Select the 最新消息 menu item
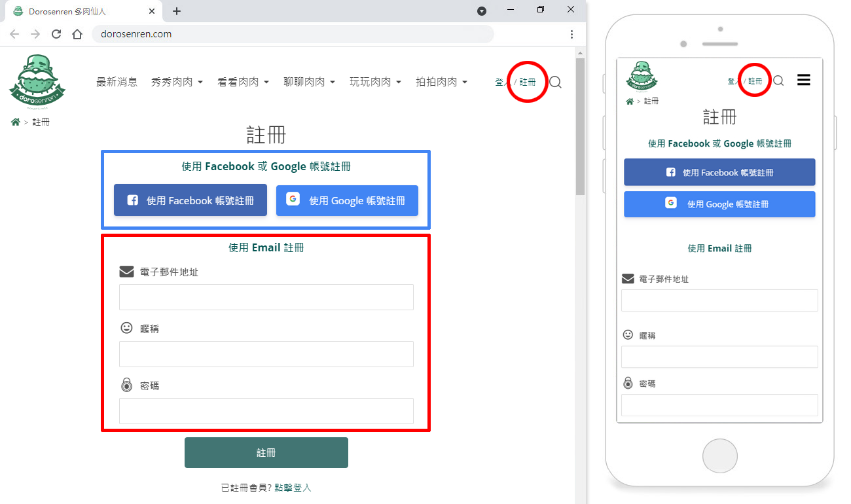 click(x=117, y=82)
